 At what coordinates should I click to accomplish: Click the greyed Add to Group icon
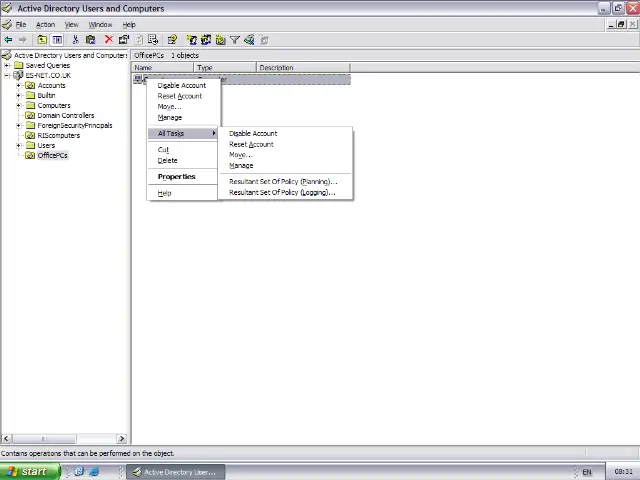pos(264,40)
